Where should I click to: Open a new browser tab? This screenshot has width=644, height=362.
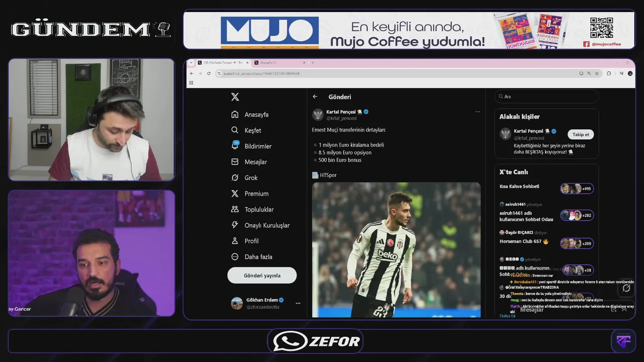click(x=312, y=63)
